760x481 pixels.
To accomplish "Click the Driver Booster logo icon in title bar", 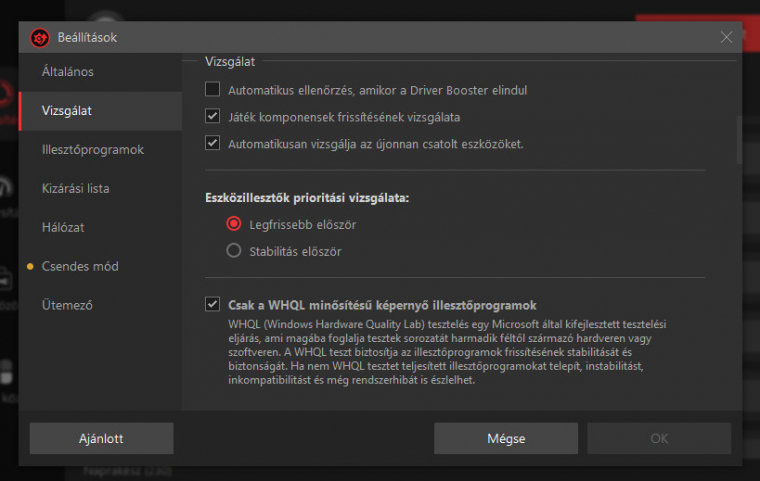I will coord(40,38).
